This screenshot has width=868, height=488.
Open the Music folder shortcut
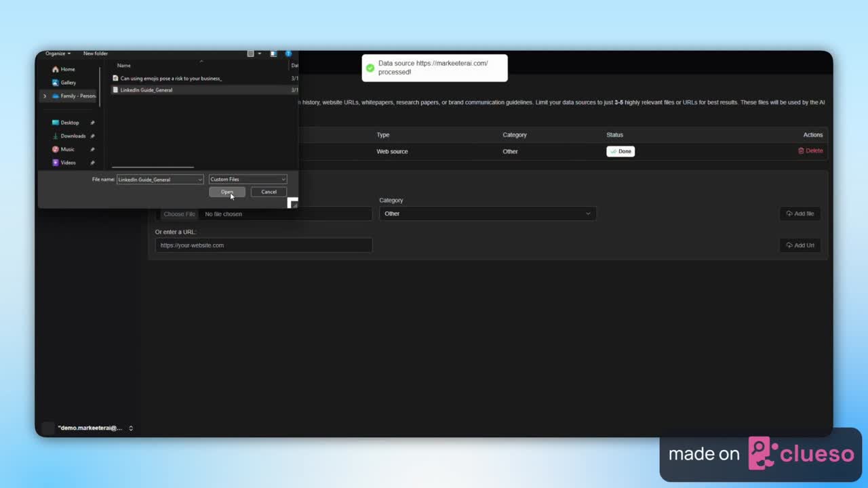click(67, 149)
